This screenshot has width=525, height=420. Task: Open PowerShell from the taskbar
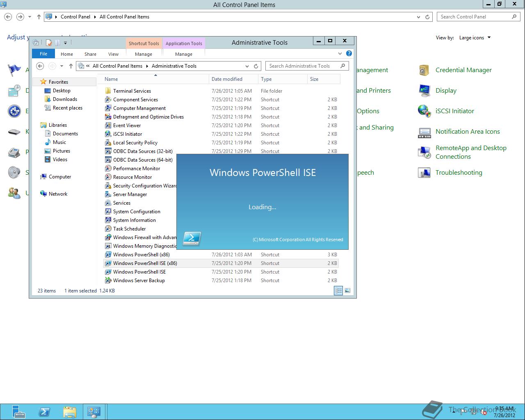[x=44, y=412]
